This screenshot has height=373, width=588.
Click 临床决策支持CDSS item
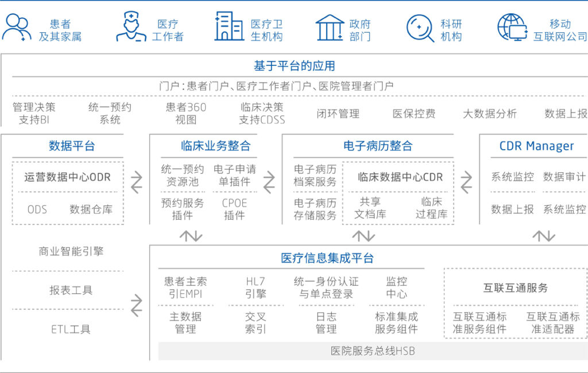(x=262, y=114)
